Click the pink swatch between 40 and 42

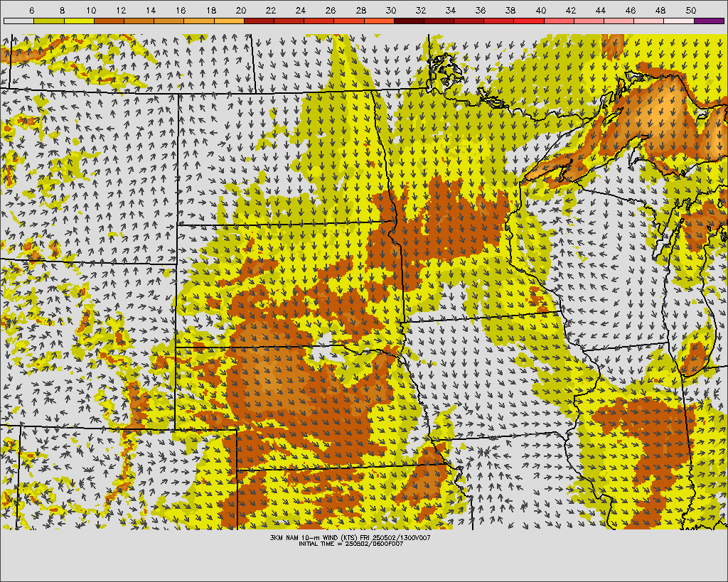pos(559,21)
